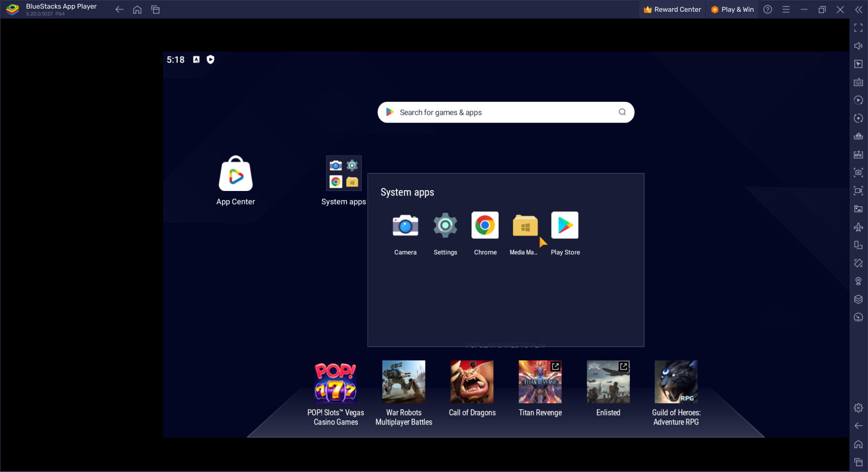
Task: Go to BlueStacks home from title bar
Action: (137, 10)
